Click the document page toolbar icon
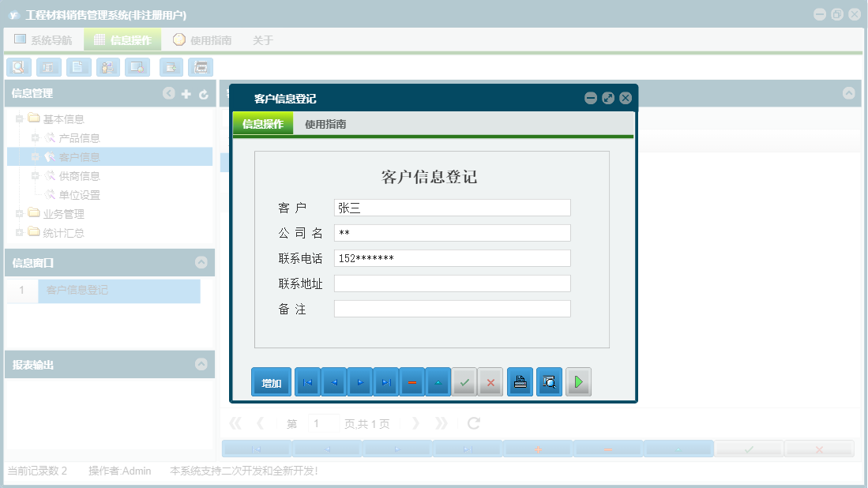Image resolution: width=868 pixels, height=488 pixels. point(79,67)
